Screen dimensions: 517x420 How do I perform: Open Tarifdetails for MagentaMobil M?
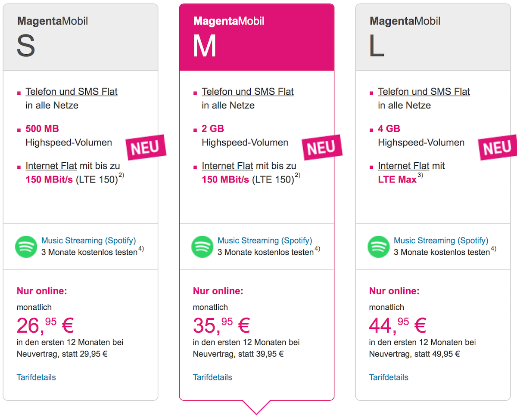pos(212,377)
